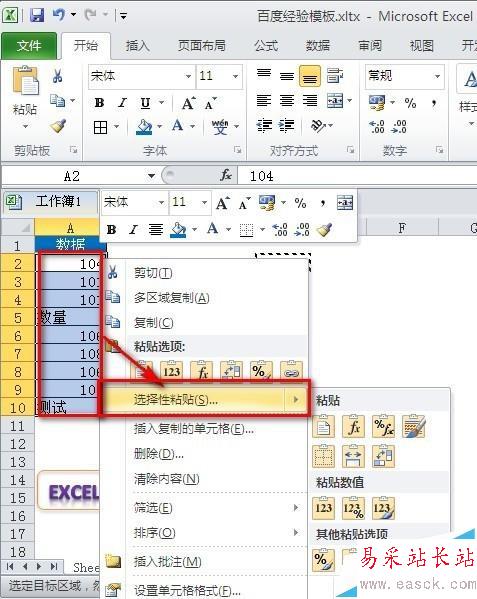This screenshot has height=599, width=477.
Task: Click Keep Source Column Widths icon in submenu
Action: (353, 456)
